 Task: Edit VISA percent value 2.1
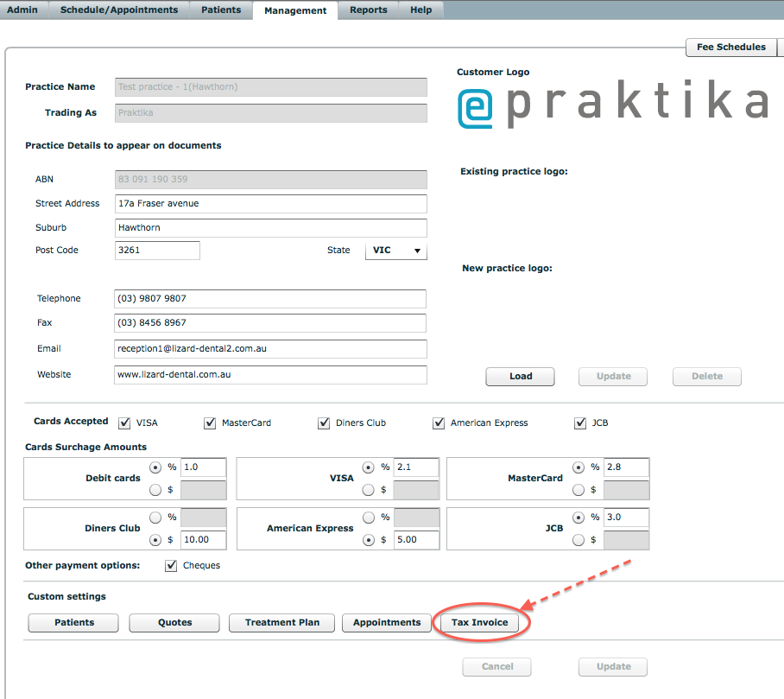coord(416,467)
